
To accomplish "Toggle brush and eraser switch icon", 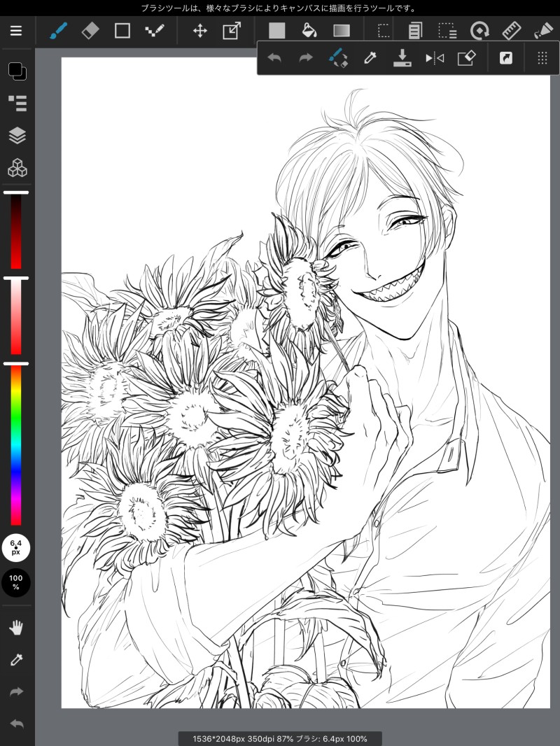I will [x=338, y=58].
